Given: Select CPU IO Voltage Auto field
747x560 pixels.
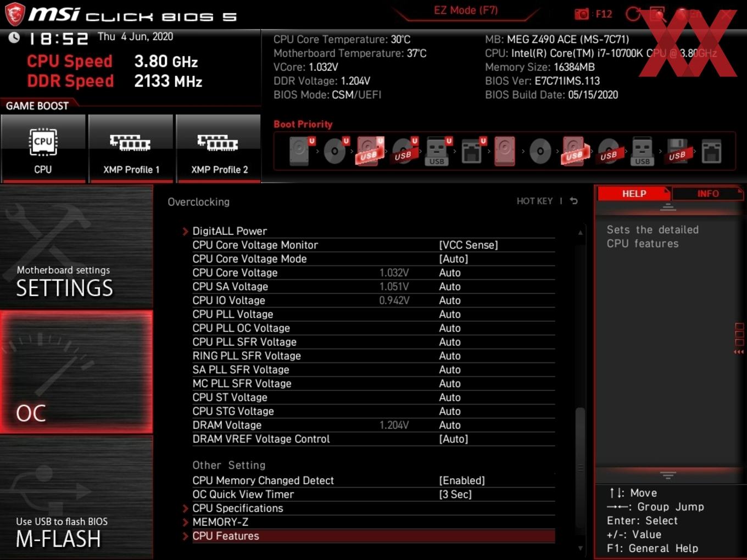Looking at the screenshot, I should (450, 300).
